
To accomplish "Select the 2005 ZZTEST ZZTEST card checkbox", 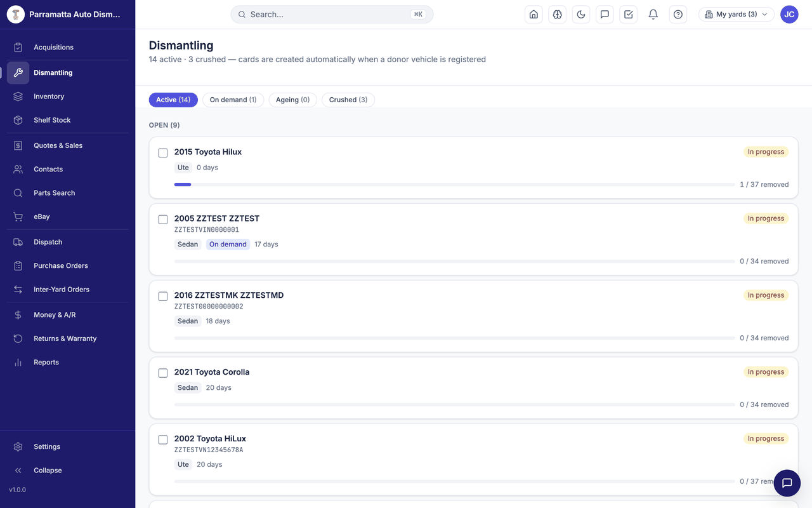I will pos(163,220).
